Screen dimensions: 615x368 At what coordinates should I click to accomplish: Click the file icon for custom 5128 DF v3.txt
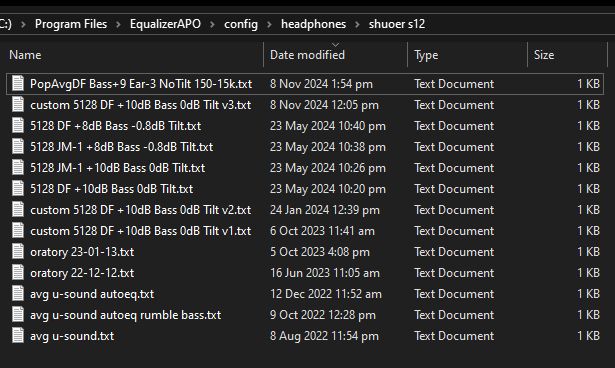(18, 104)
